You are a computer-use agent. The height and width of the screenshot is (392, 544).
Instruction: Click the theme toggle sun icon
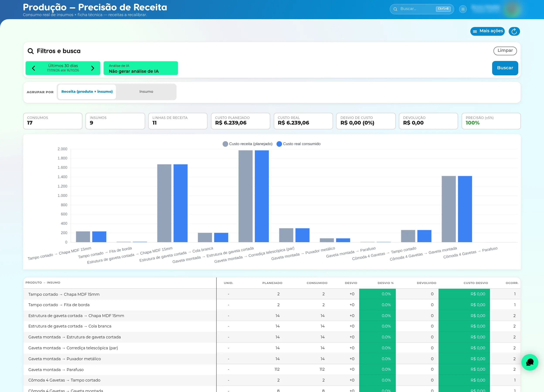point(463,9)
